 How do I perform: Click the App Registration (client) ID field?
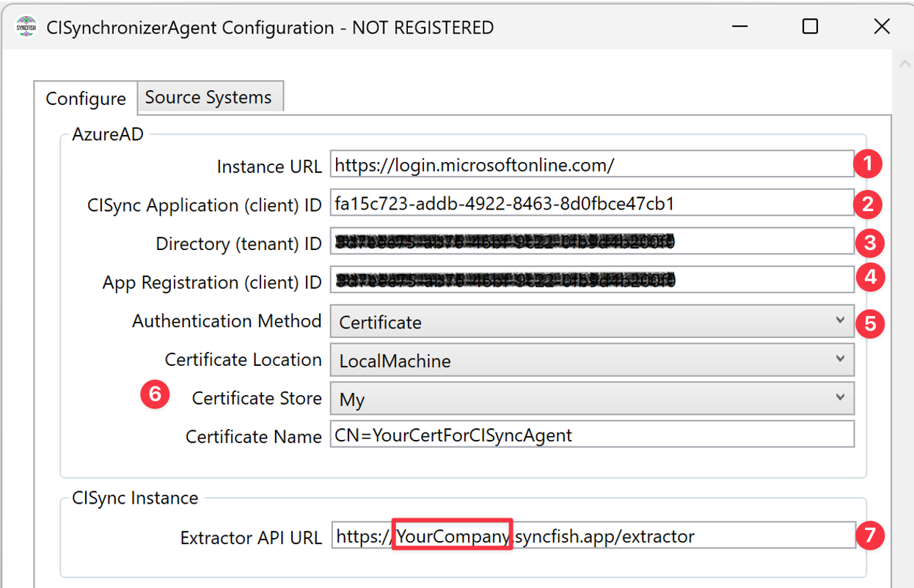[x=592, y=280]
